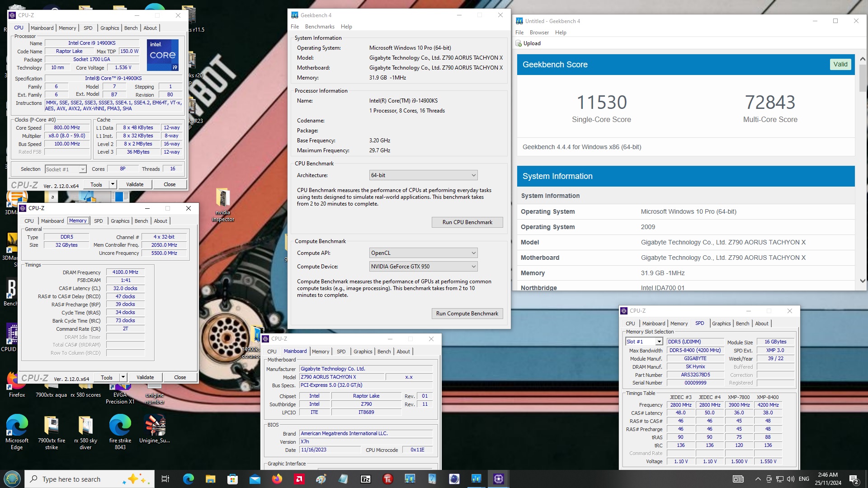Open the nvidia inspector desktop folder
Viewport: 868px width, 488px height.
pyautogui.click(x=223, y=205)
